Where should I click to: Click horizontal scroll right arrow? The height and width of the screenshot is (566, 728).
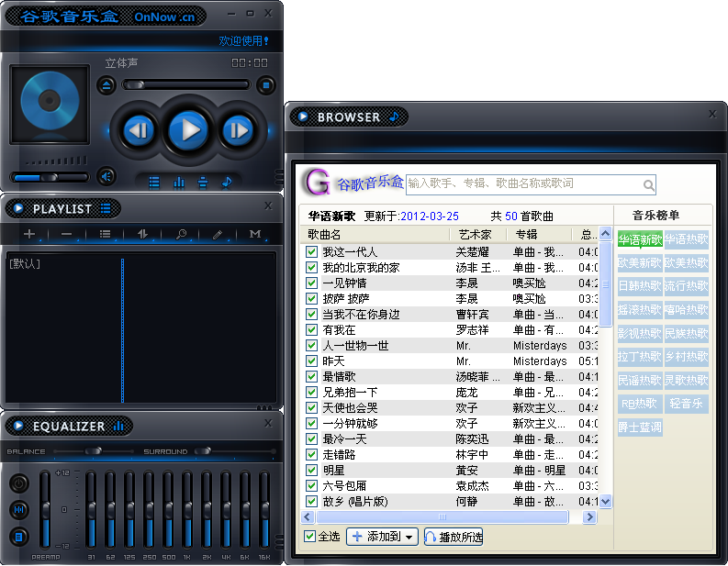pyautogui.click(x=589, y=516)
